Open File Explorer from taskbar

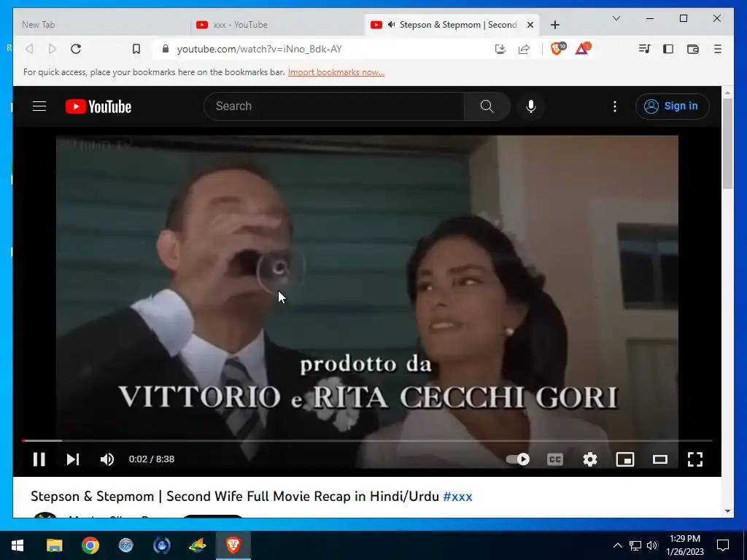pyautogui.click(x=54, y=545)
